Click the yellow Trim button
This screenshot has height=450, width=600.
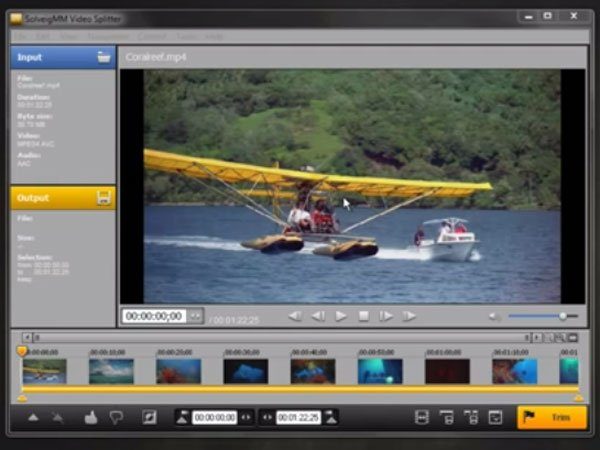[551, 417]
